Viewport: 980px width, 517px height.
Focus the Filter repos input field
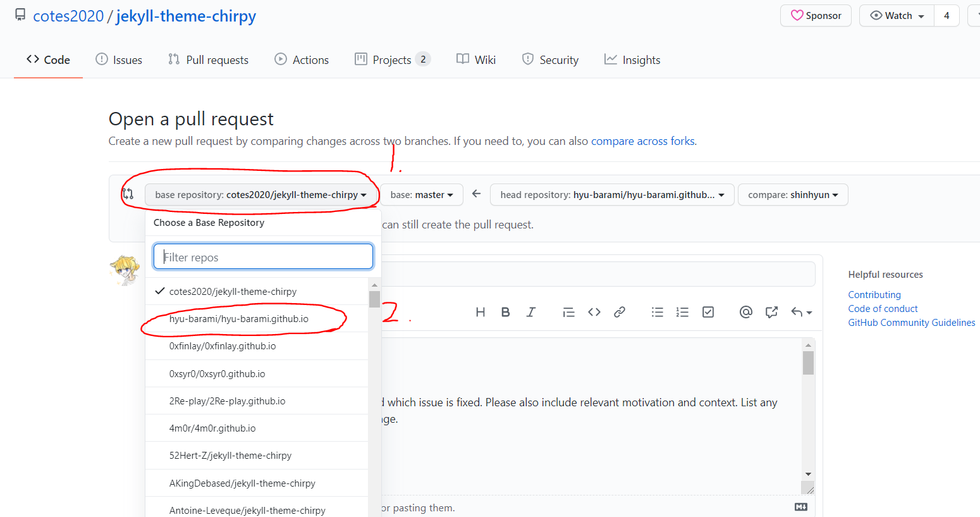(x=263, y=257)
